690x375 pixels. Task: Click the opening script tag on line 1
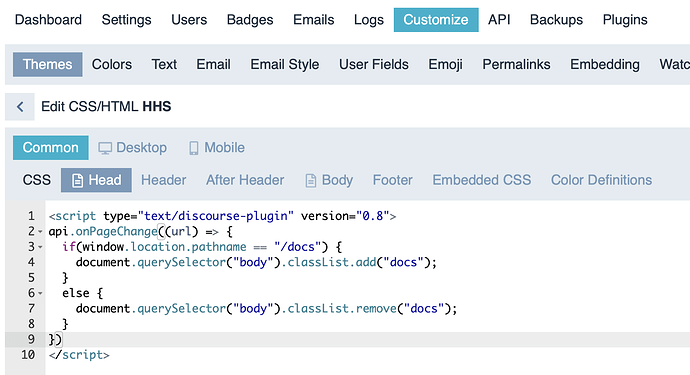pos(222,216)
